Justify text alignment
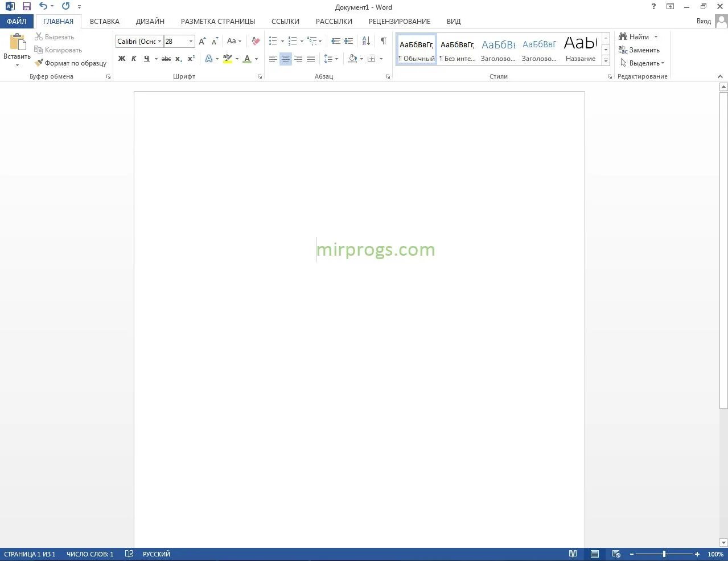 pos(311,59)
